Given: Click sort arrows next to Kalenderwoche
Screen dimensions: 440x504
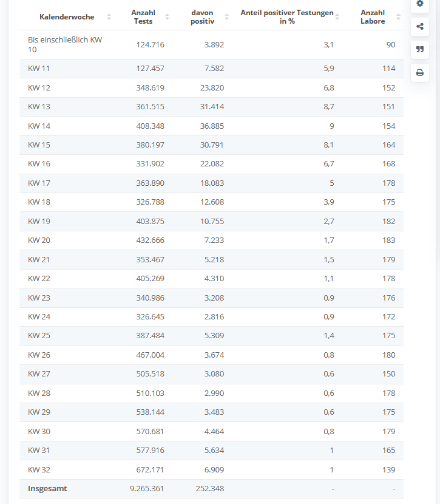Looking at the screenshot, I should pos(109,17).
